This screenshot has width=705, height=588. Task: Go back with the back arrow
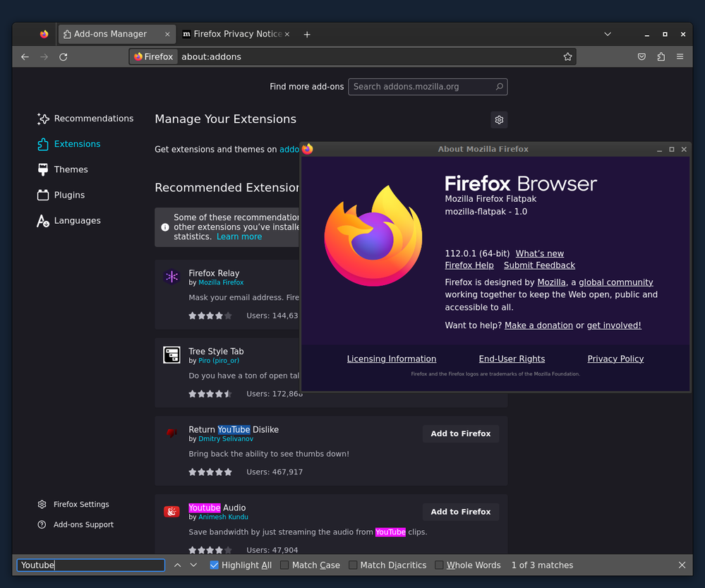[x=25, y=56]
